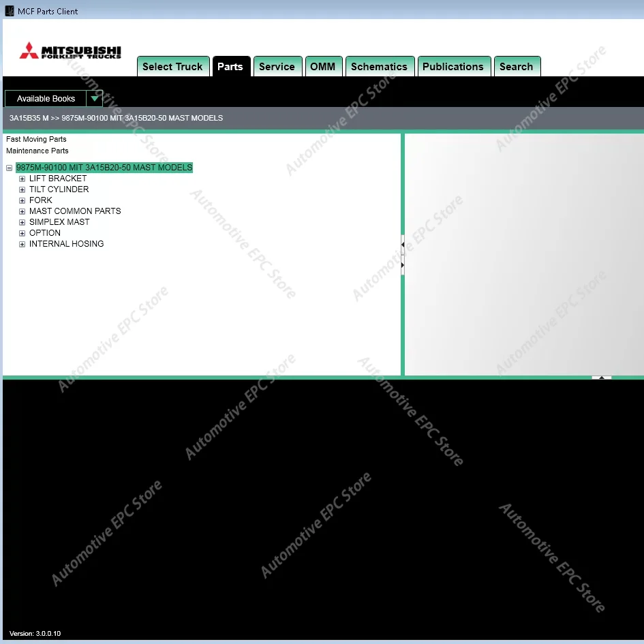
Task: Open Fast Moving Parts link
Action: pos(36,139)
